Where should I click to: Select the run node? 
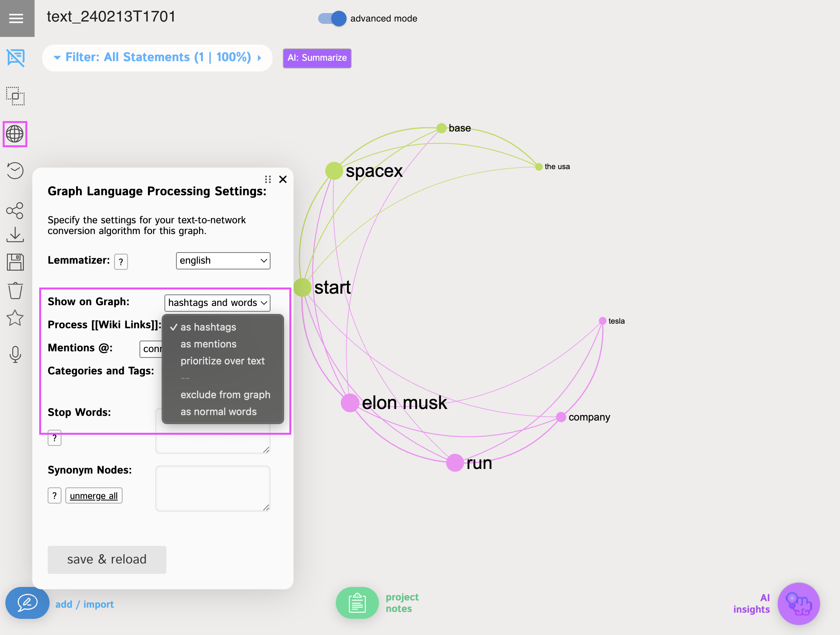pyautogui.click(x=455, y=463)
